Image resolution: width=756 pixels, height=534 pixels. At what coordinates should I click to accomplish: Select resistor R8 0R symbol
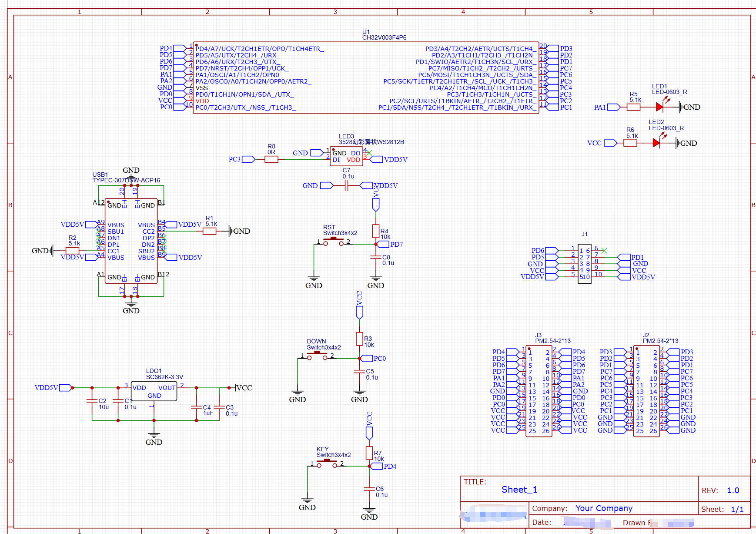tap(271, 159)
